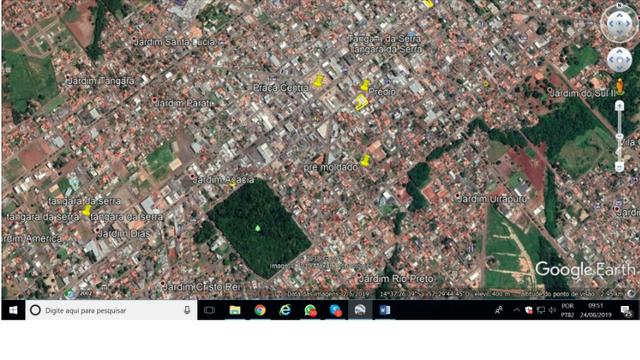
Task: Click the Jardim Santa Lucia place label
Action: (x=174, y=42)
